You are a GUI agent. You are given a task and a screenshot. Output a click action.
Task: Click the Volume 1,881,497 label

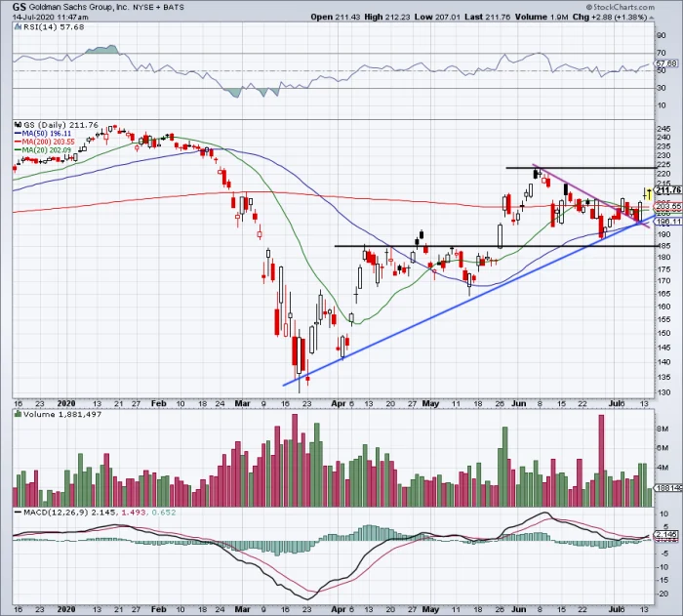pyautogui.click(x=62, y=414)
